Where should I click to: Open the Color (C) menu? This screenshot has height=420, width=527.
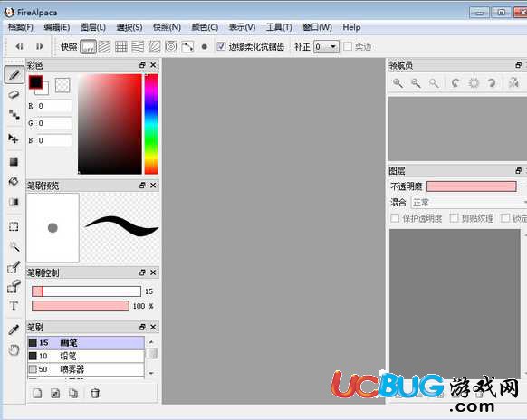click(x=205, y=27)
